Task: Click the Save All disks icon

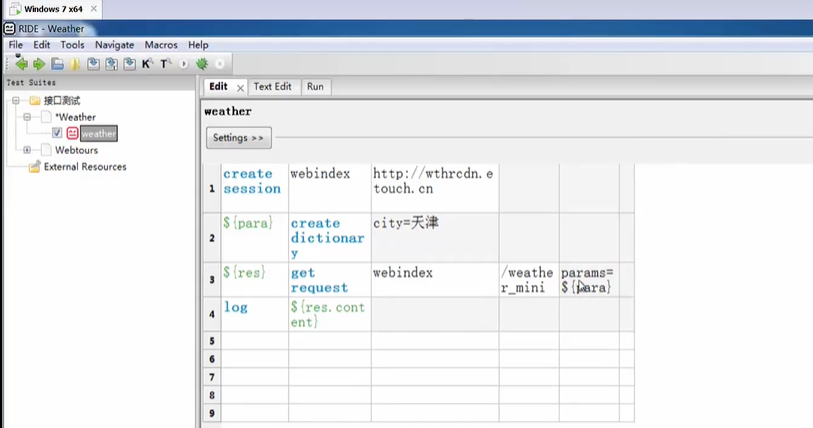Action: (x=111, y=64)
